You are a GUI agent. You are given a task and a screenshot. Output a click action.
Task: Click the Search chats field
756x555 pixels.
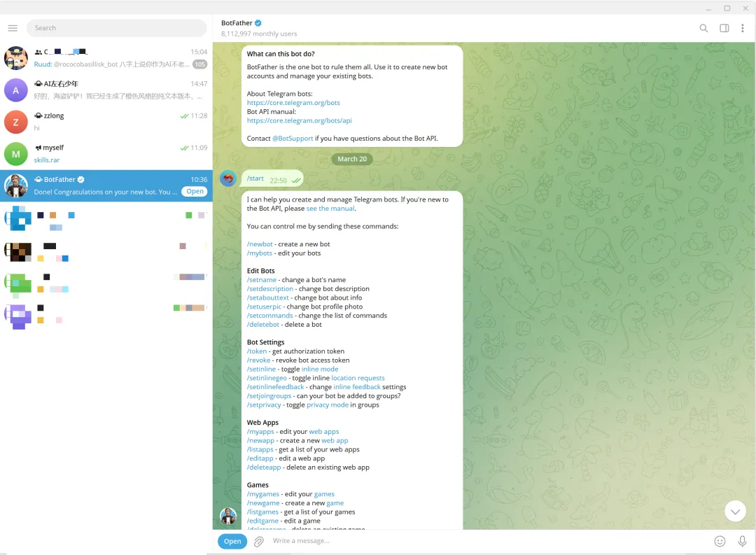[117, 28]
